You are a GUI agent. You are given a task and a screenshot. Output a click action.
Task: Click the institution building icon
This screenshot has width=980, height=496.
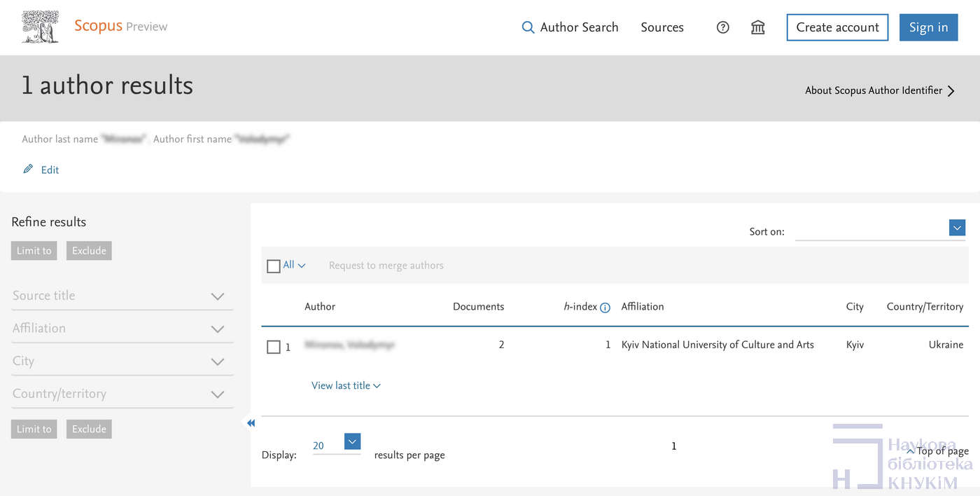[757, 27]
